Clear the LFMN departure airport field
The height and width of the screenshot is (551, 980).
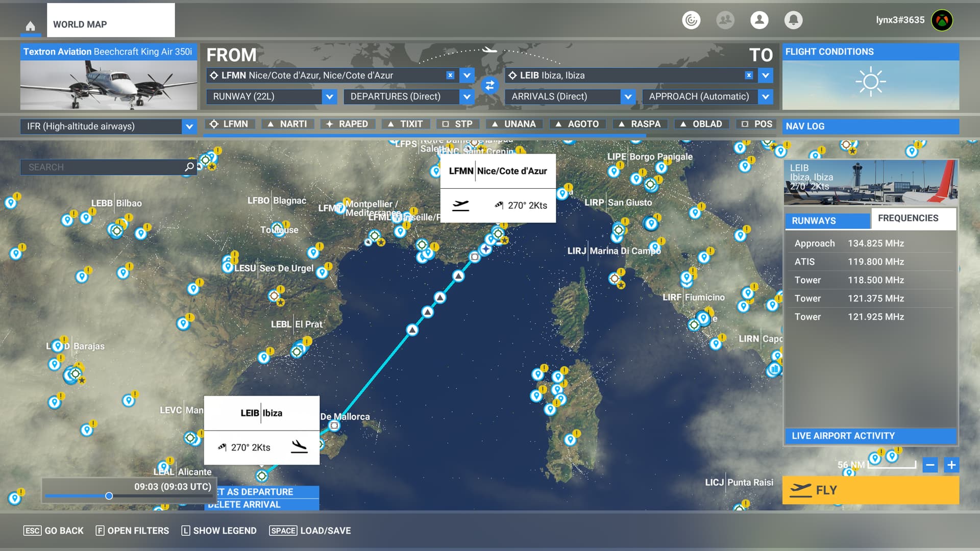click(450, 76)
